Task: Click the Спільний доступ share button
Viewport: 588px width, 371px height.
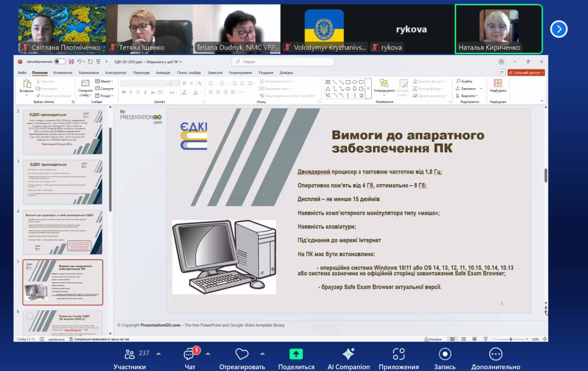Action: click(x=526, y=73)
